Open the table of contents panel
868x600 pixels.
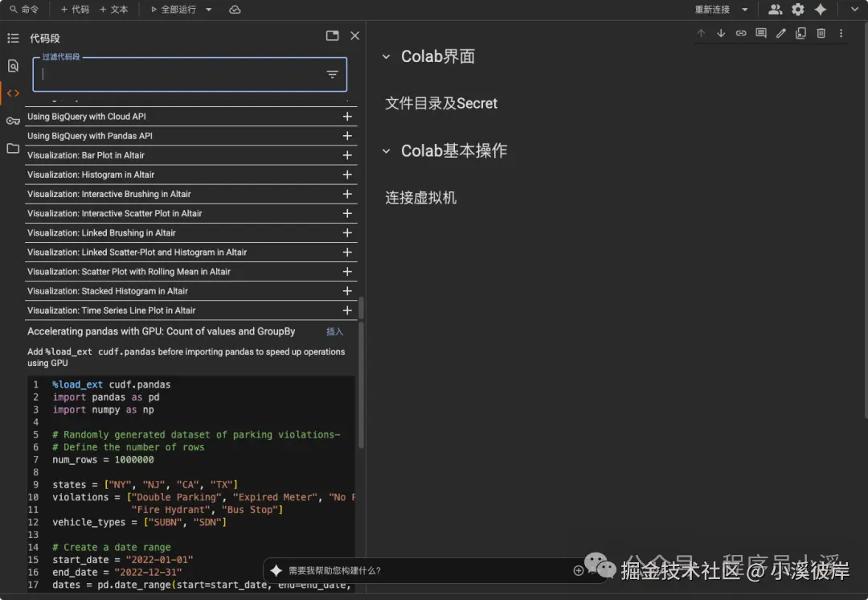pyautogui.click(x=13, y=38)
